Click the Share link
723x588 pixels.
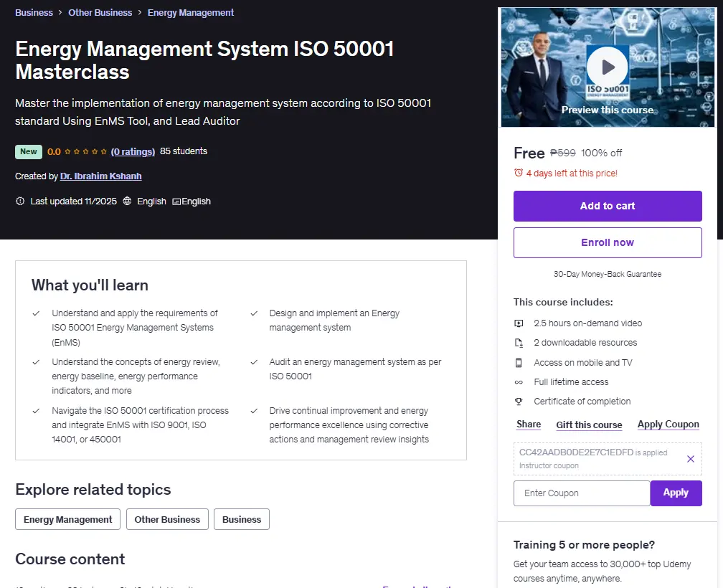(529, 425)
